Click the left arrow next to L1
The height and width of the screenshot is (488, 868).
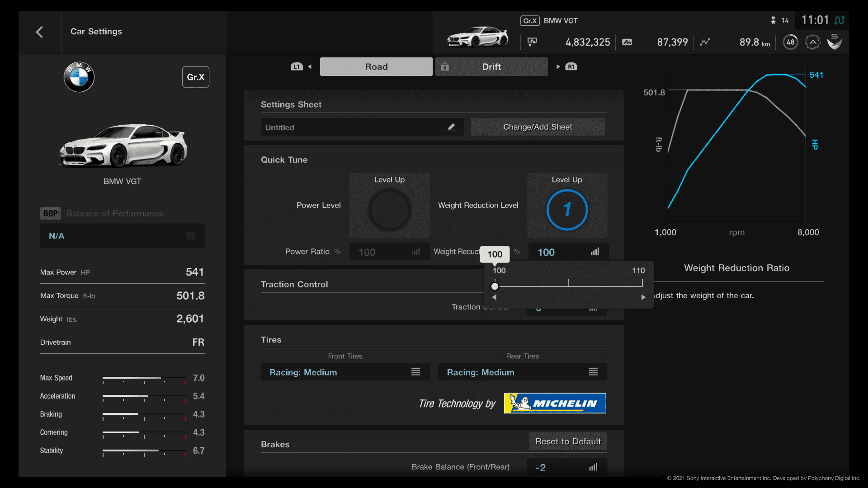click(x=310, y=66)
